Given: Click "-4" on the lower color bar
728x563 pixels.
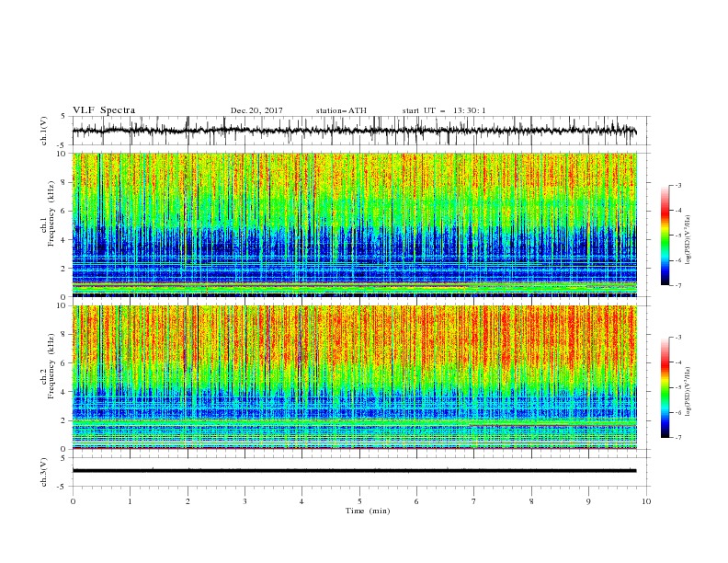Looking at the screenshot, I should 678,362.
